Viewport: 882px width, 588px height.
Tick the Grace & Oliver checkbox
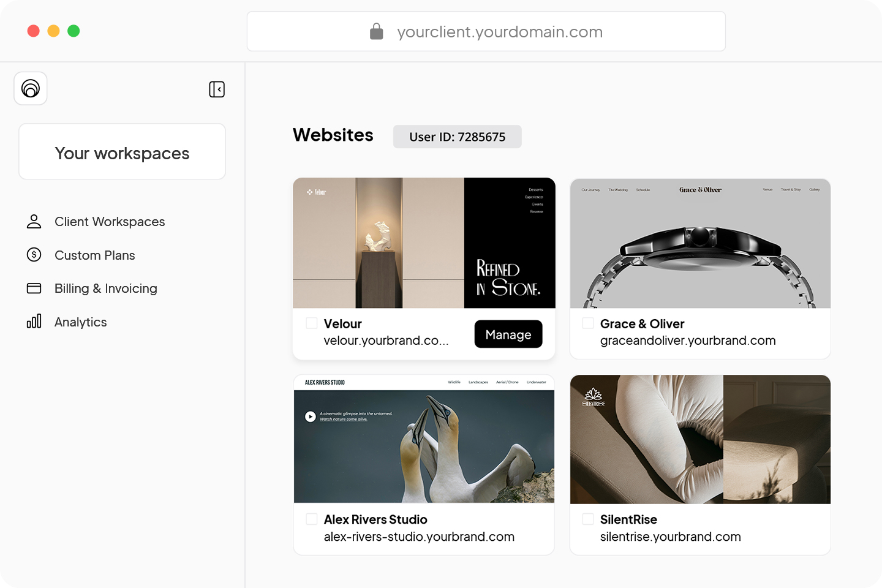pyautogui.click(x=588, y=323)
